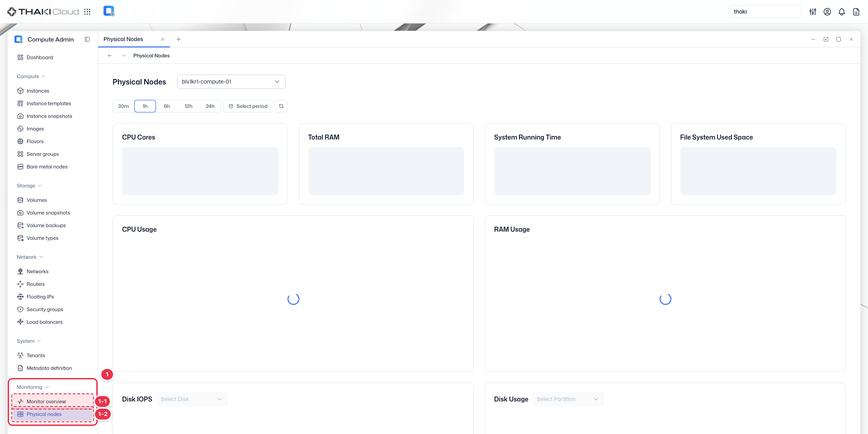Open Volume backups in sidebar
The width and height of the screenshot is (868, 434).
[46, 225]
